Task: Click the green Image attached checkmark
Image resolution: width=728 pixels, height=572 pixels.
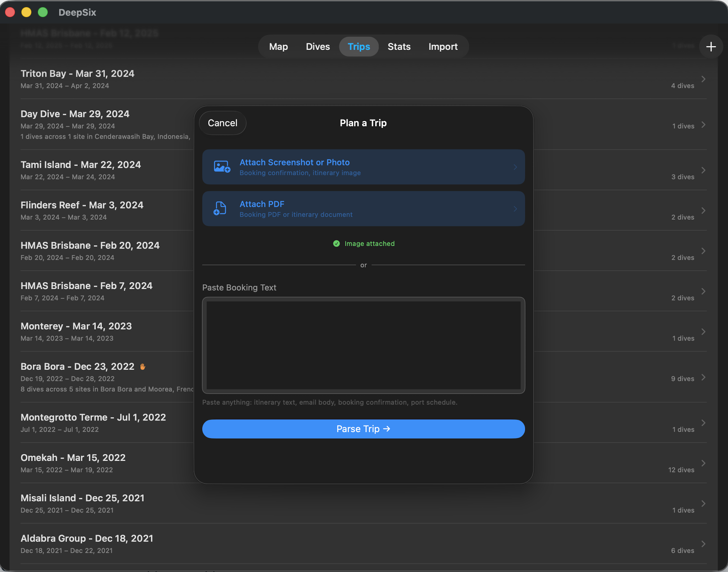Action: (336, 244)
